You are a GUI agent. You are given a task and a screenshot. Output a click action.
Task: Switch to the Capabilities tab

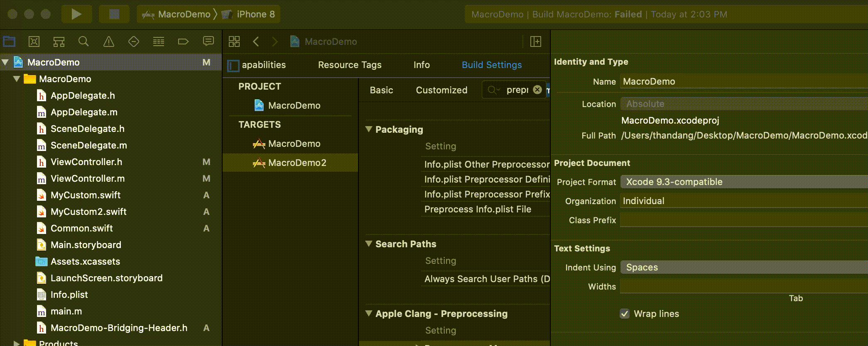pyautogui.click(x=264, y=65)
